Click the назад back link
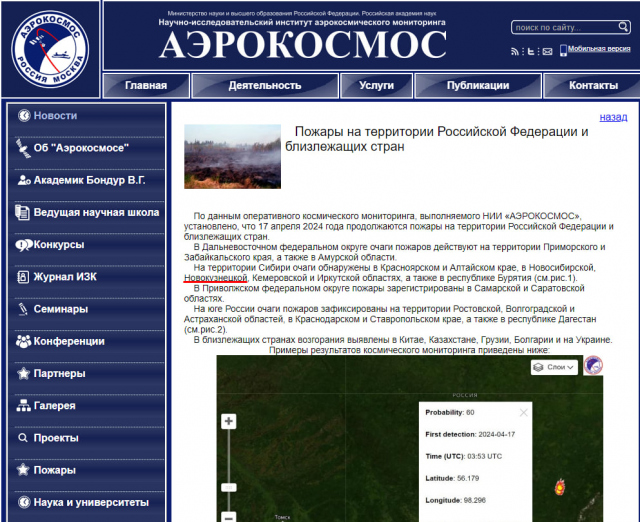 tap(613, 117)
